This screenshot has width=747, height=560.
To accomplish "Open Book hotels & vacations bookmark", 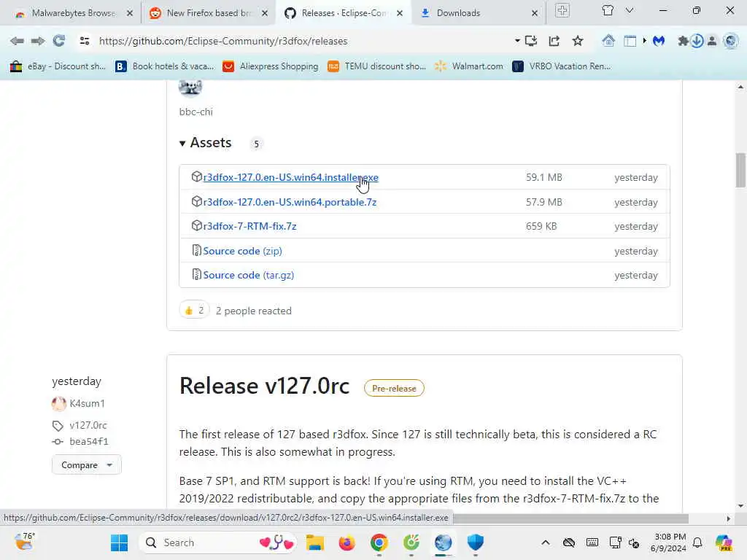I will (x=165, y=66).
